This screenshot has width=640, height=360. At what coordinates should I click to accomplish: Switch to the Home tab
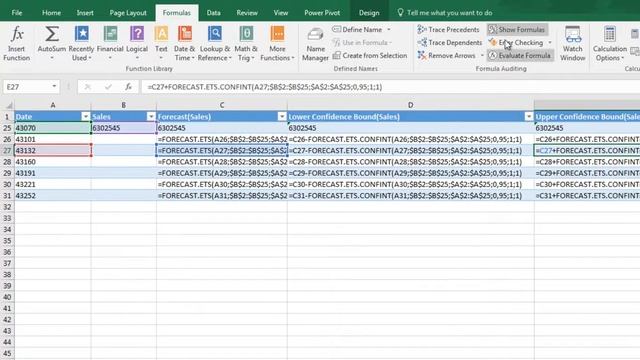51,13
